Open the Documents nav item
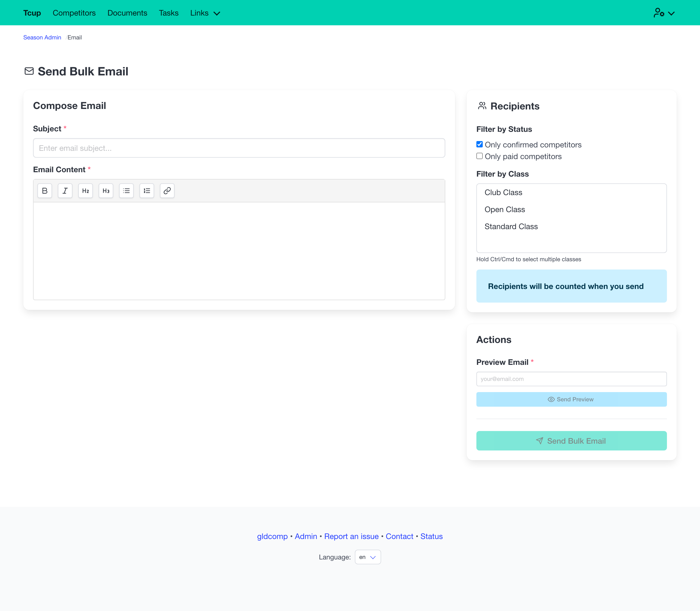This screenshot has width=700, height=611. [x=127, y=13]
